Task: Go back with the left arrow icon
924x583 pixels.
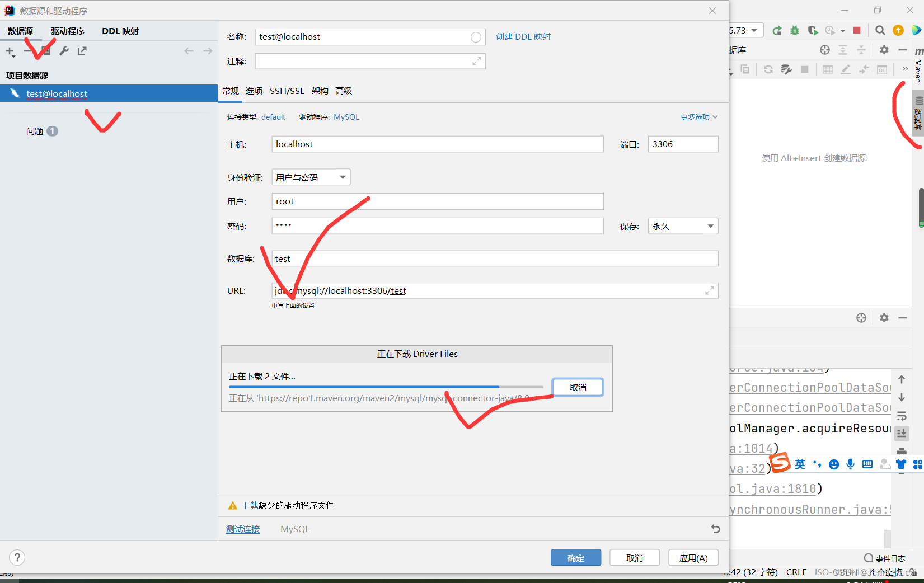Action: click(x=189, y=51)
